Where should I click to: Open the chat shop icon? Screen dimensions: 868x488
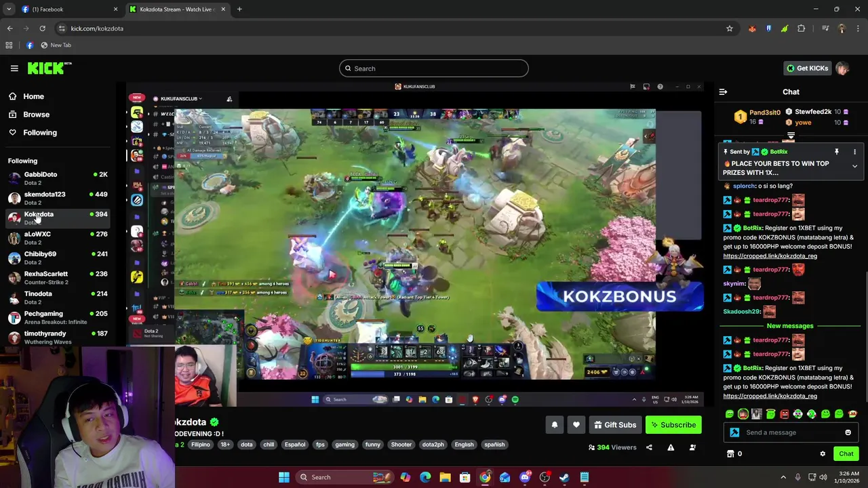click(x=730, y=454)
